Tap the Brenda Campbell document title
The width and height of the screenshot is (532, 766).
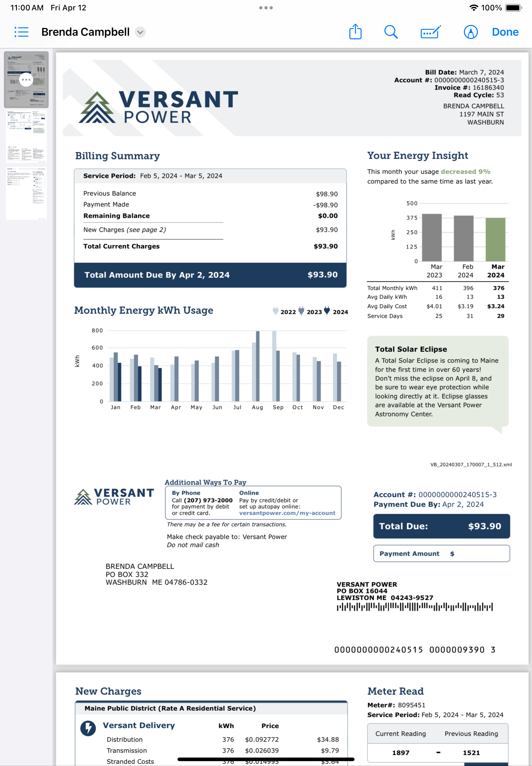pyautogui.click(x=85, y=32)
